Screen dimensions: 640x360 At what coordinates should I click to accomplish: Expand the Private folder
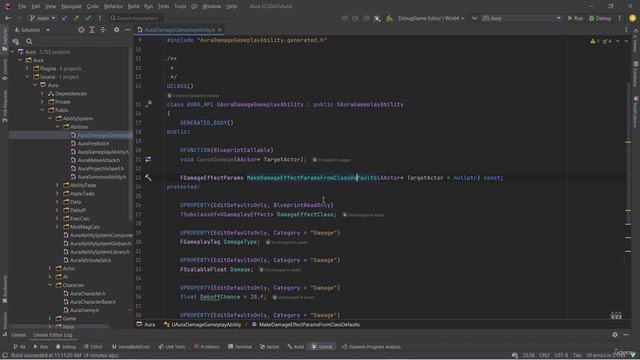coord(42,102)
